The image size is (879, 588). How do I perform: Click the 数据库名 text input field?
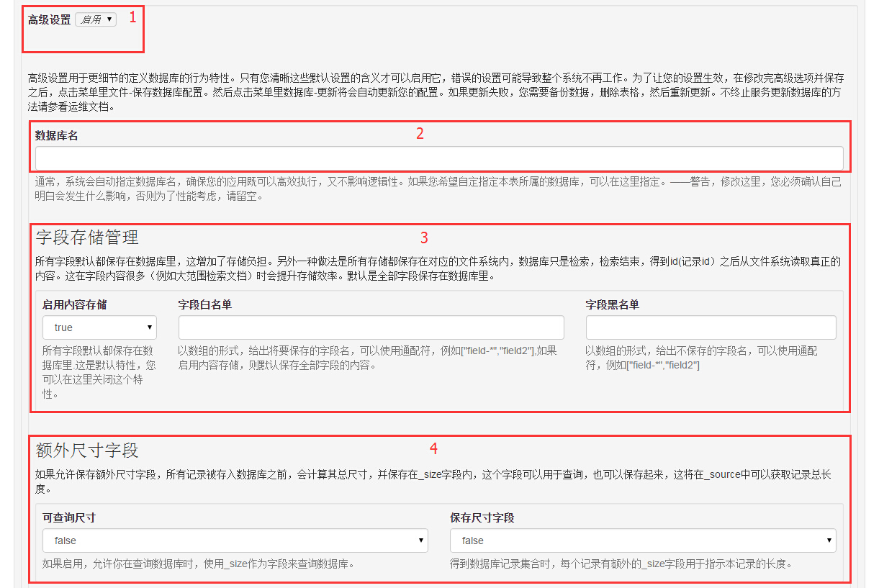pyautogui.click(x=438, y=158)
